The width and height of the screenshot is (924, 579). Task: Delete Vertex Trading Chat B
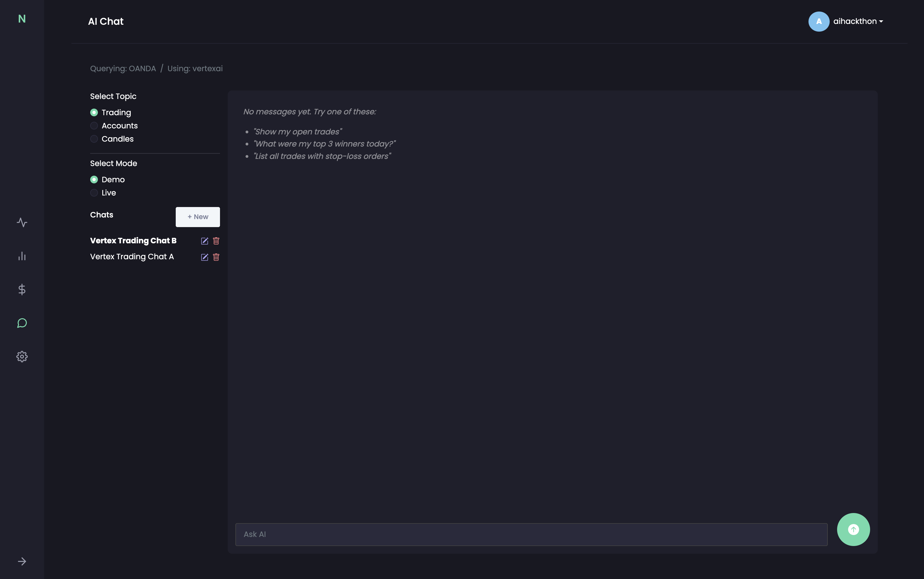[216, 241]
